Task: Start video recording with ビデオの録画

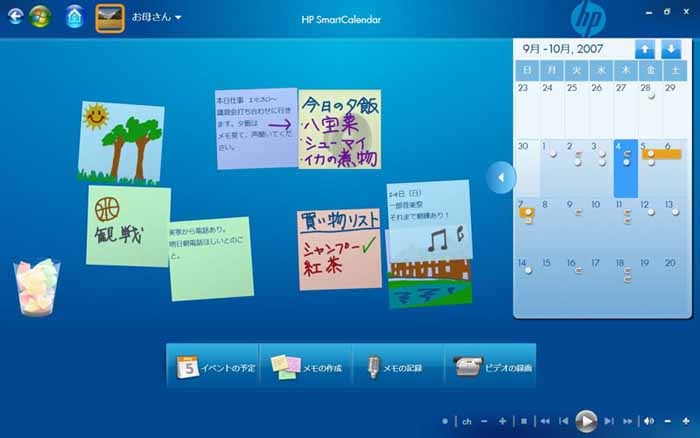Action: pos(491,367)
